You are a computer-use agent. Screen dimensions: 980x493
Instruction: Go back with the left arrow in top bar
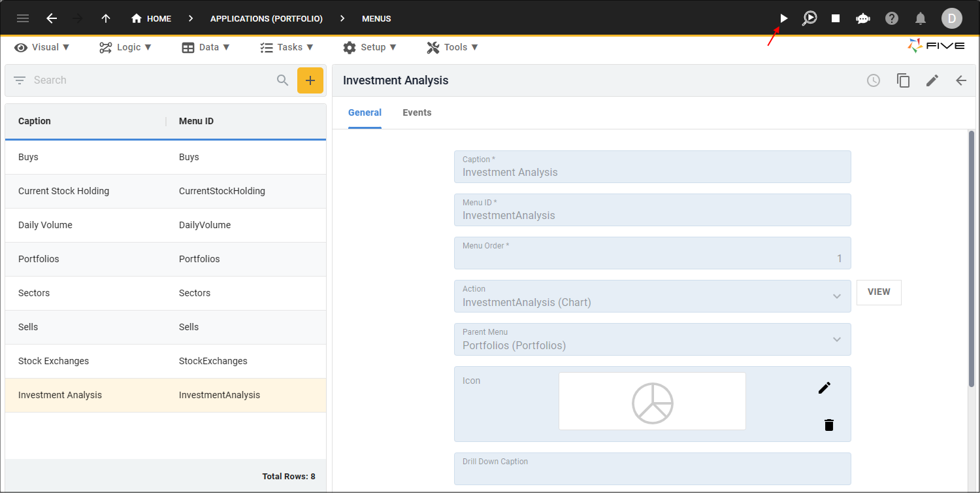tap(52, 18)
